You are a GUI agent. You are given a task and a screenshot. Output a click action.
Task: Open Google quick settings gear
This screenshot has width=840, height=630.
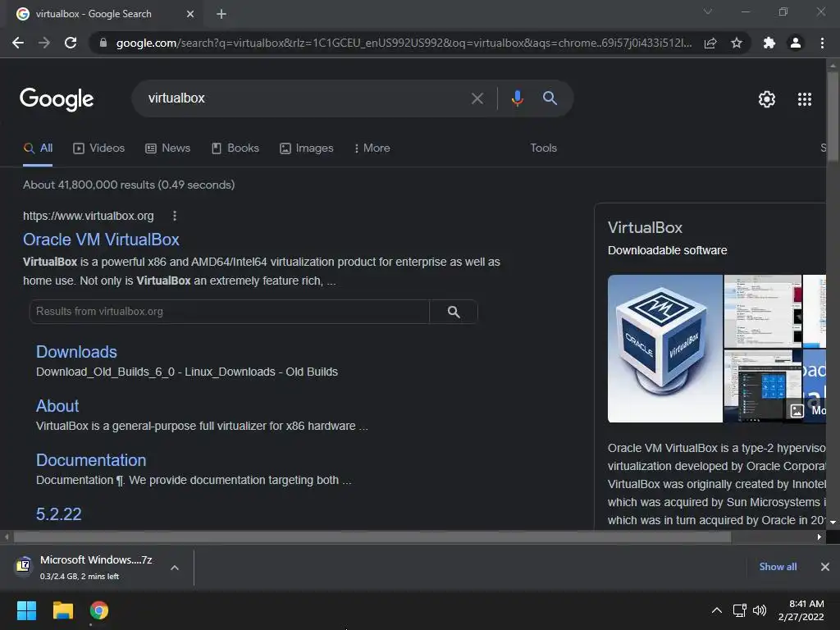(x=767, y=99)
